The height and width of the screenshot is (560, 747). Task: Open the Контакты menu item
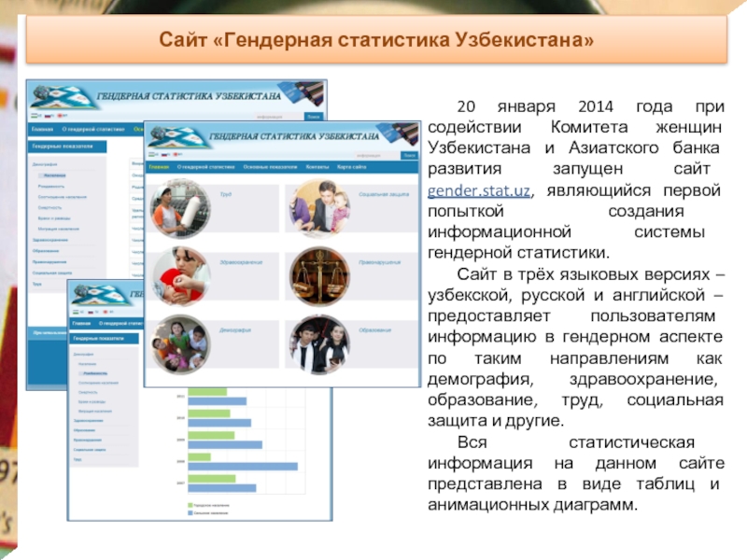pos(317,169)
